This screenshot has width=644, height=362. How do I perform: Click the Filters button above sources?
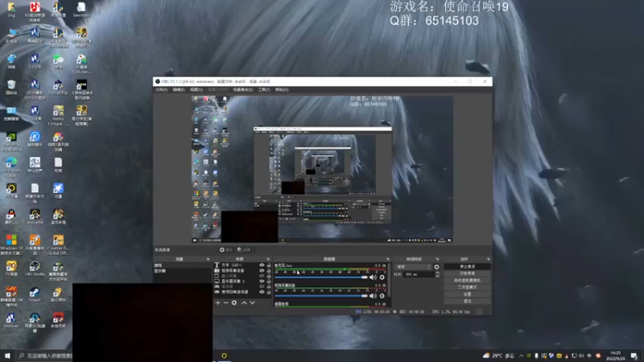244,250
